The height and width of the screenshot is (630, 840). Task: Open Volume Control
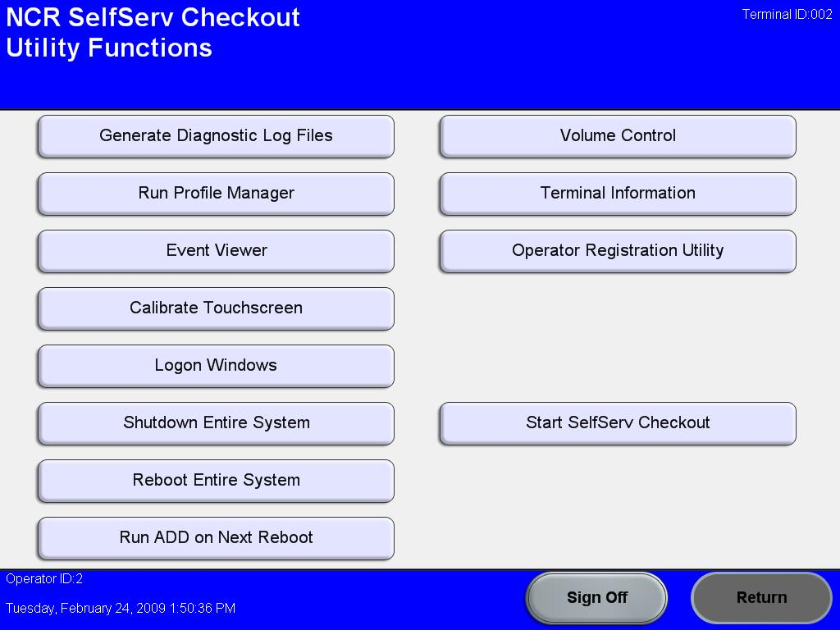[618, 136]
